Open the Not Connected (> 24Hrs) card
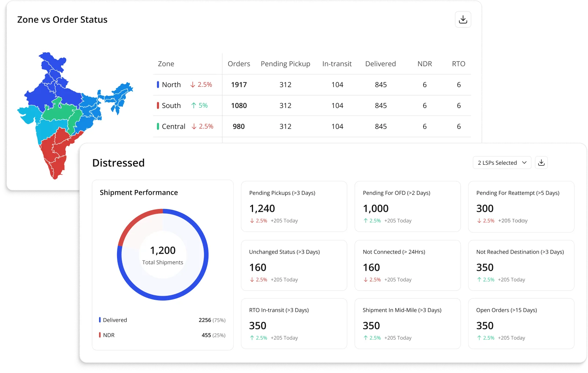This screenshot has height=373, width=588. [x=407, y=265]
